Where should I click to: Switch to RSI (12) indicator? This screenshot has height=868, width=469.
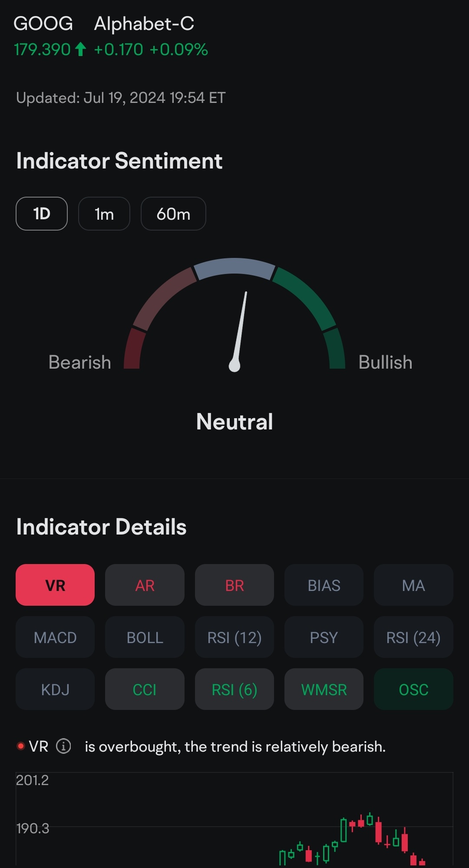(234, 637)
